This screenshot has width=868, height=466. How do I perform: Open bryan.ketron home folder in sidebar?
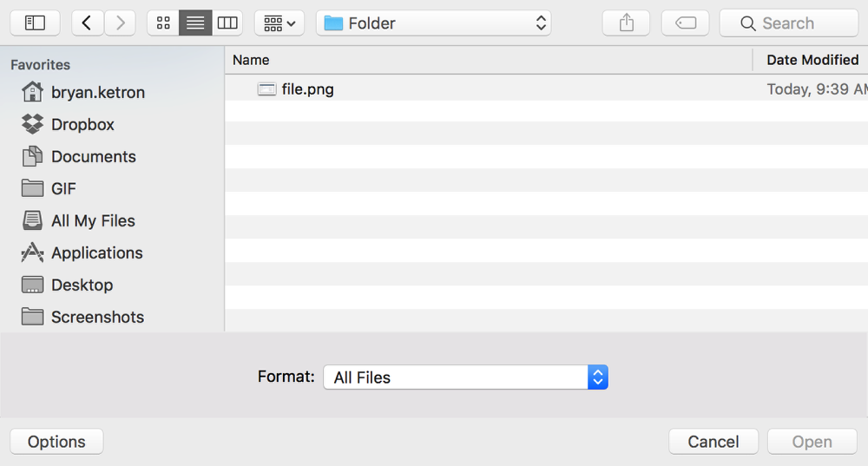[83, 92]
